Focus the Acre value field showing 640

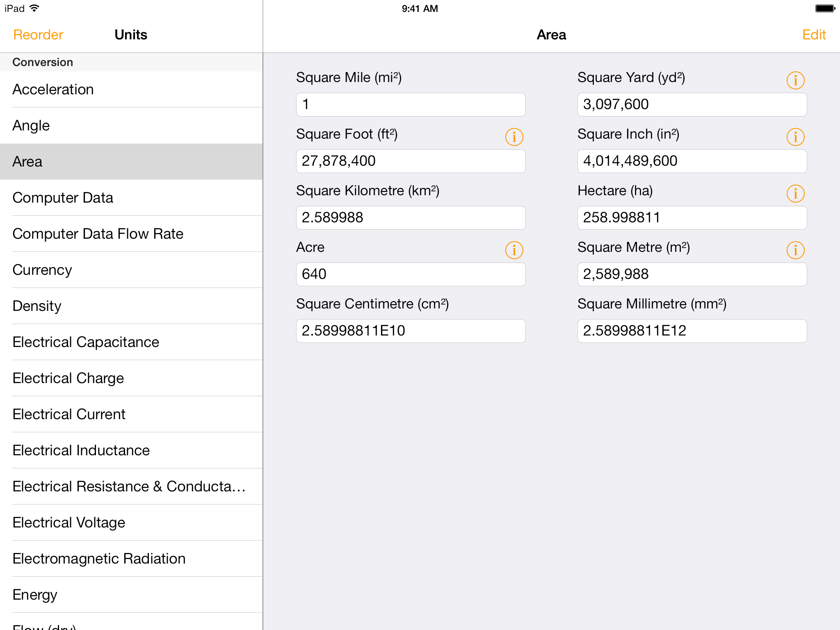(x=411, y=274)
